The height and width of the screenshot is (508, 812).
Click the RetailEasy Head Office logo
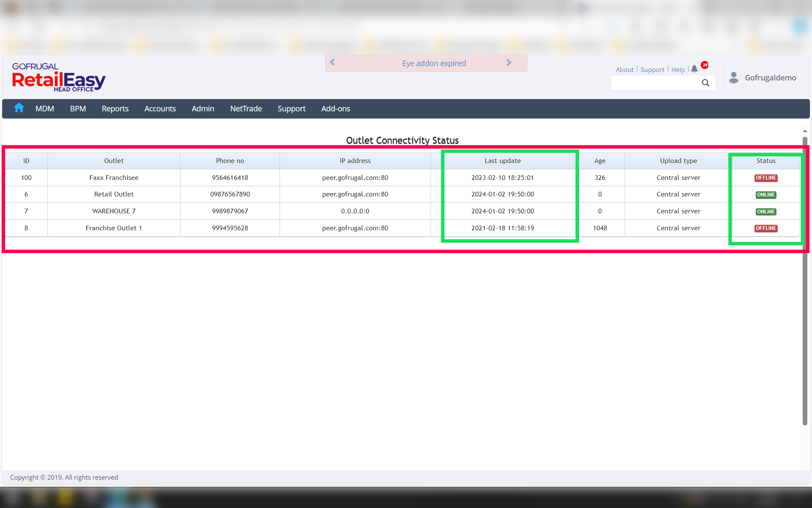tap(58, 77)
